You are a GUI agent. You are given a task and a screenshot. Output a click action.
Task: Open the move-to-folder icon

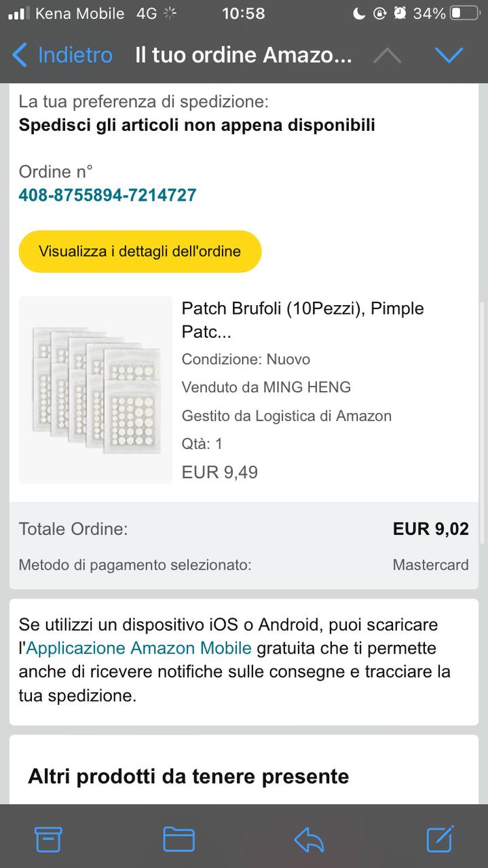coord(179,840)
